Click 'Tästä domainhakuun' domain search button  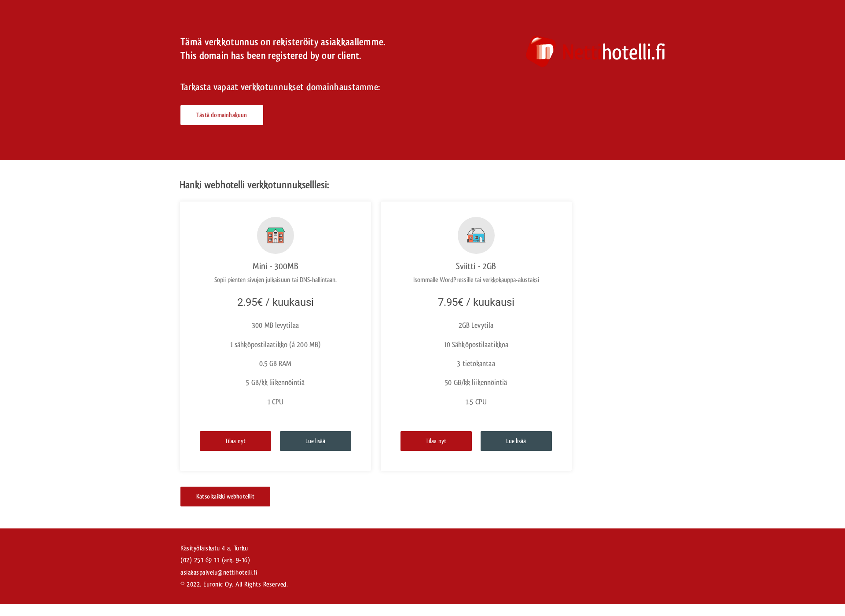tap(221, 115)
